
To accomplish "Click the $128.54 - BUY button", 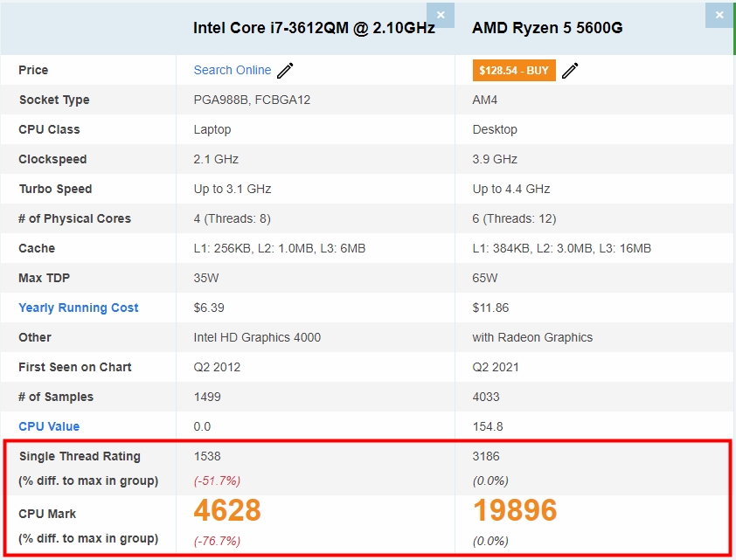I will click(514, 71).
